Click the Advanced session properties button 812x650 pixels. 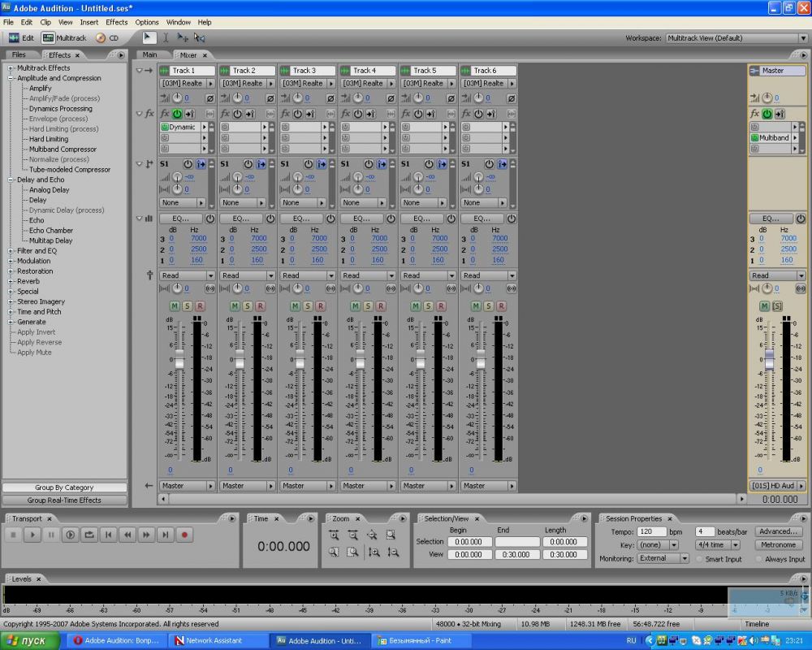(x=779, y=531)
